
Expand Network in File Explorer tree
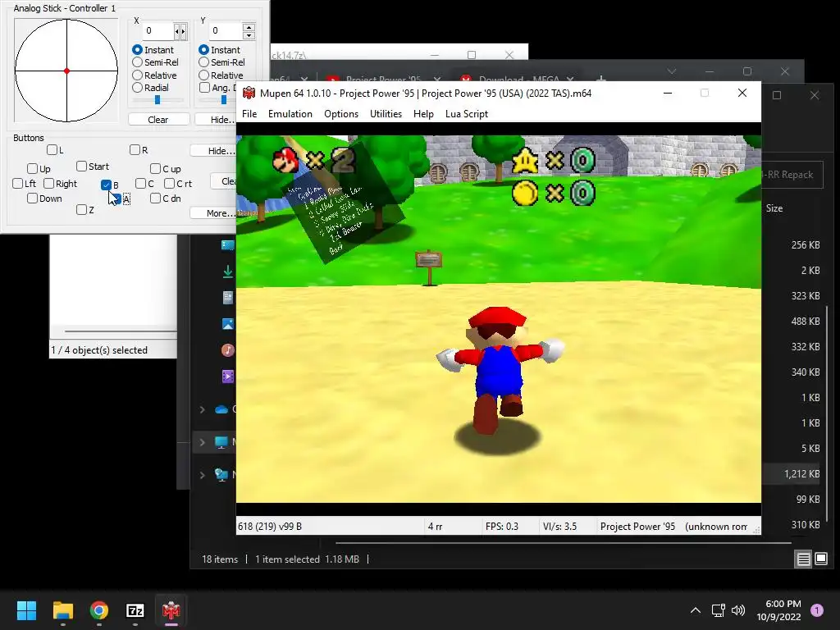(203, 475)
